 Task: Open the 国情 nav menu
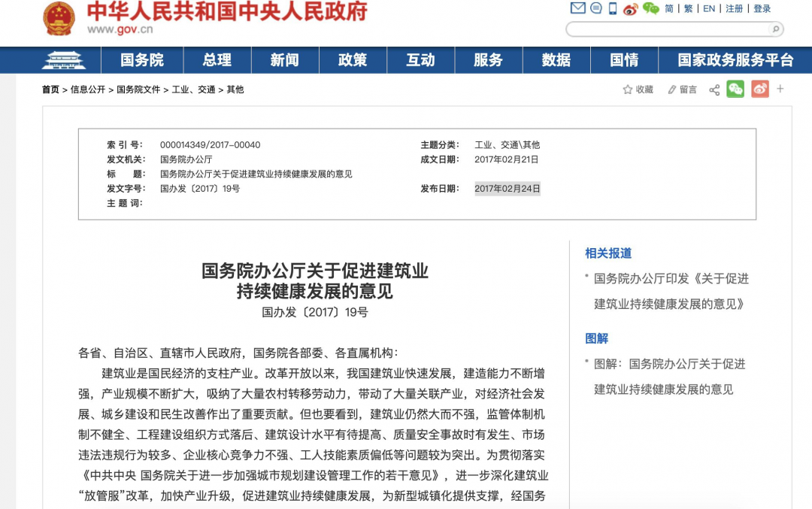click(624, 60)
